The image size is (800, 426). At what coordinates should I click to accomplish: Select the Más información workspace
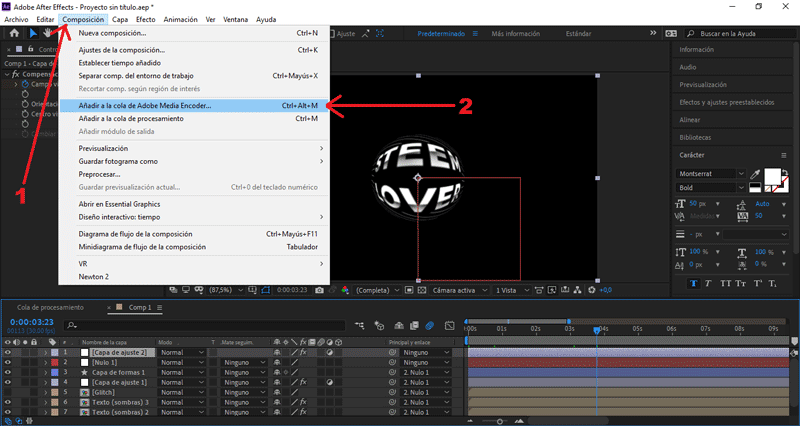[x=515, y=34]
